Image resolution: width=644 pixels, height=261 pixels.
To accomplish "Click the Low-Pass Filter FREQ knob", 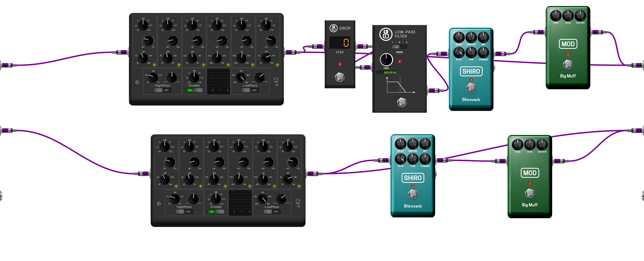I will (x=386, y=59).
